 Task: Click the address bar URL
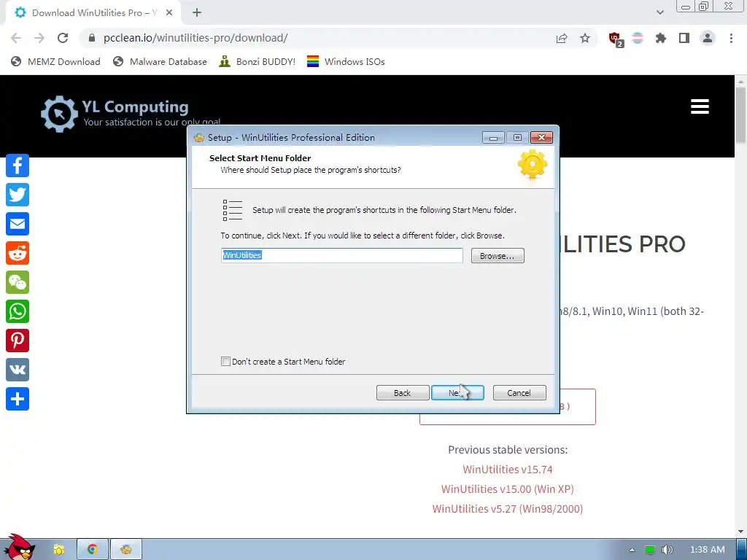click(x=196, y=38)
